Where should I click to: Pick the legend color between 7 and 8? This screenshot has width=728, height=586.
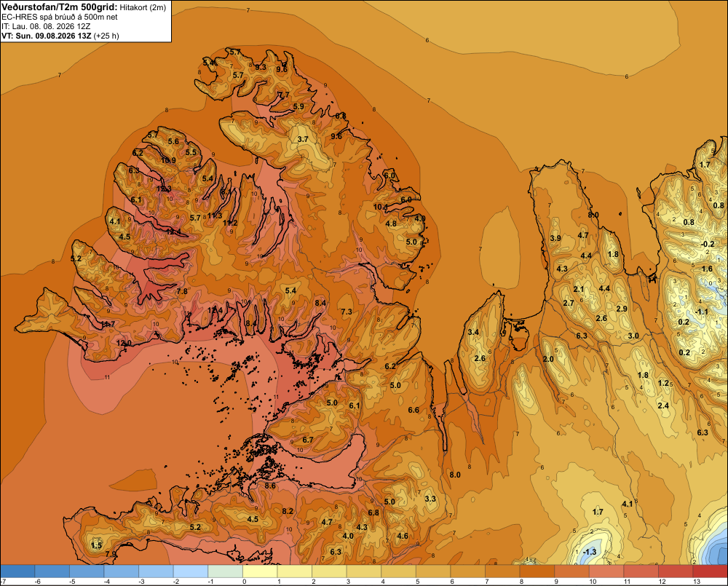[x=502, y=571]
